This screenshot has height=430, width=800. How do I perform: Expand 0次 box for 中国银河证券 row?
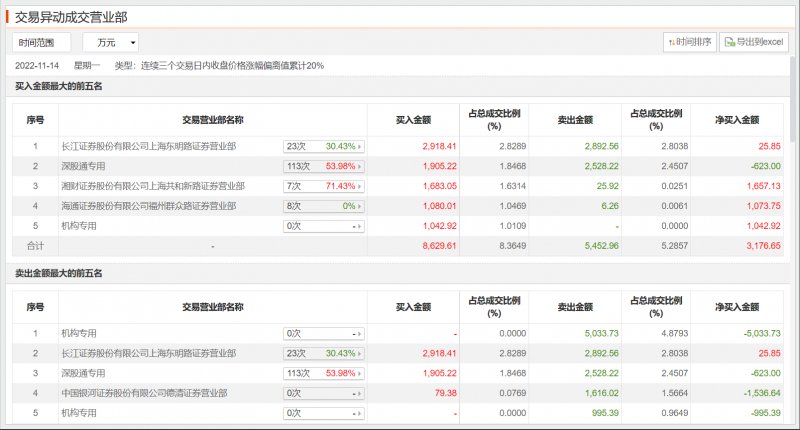pyautogui.click(x=323, y=393)
